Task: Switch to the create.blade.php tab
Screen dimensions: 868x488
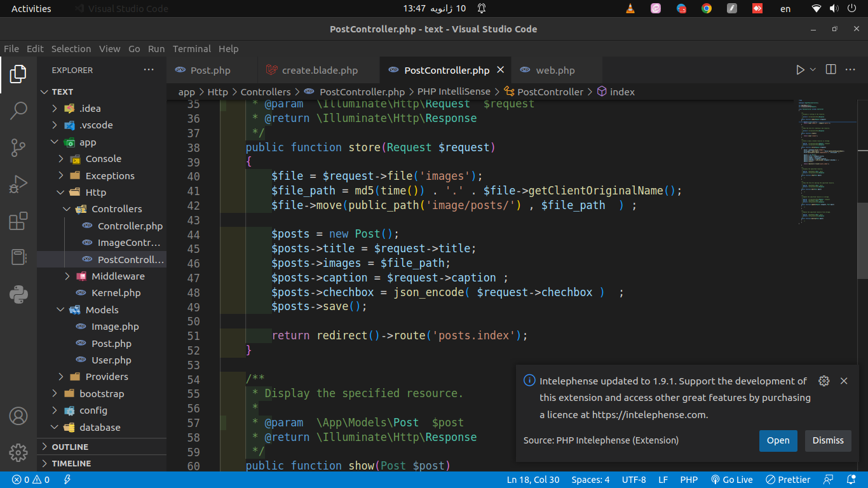Action: click(319, 71)
